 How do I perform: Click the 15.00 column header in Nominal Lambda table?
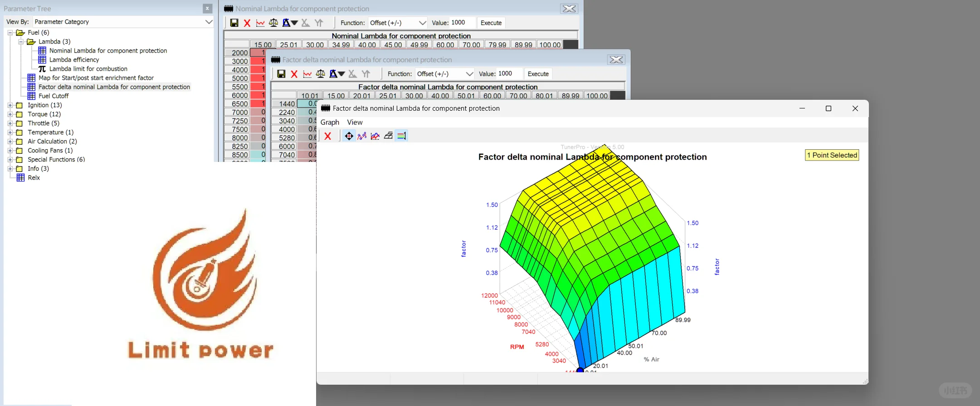coord(263,44)
